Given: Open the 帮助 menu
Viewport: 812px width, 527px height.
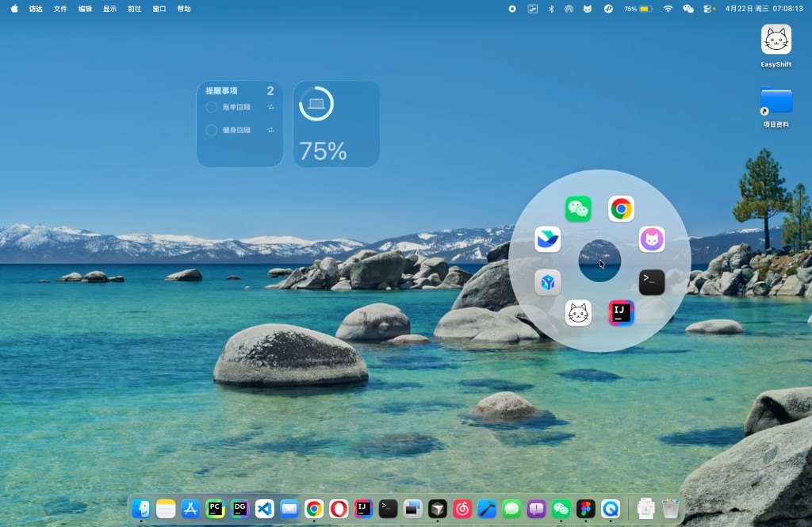Looking at the screenshot, I should [184, 9].
